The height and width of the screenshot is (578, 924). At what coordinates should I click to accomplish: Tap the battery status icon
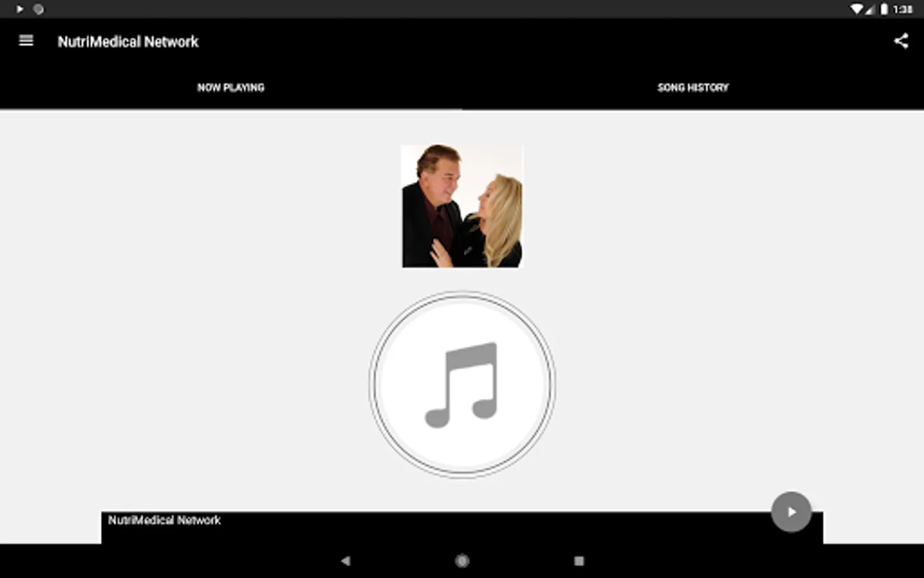884,9
